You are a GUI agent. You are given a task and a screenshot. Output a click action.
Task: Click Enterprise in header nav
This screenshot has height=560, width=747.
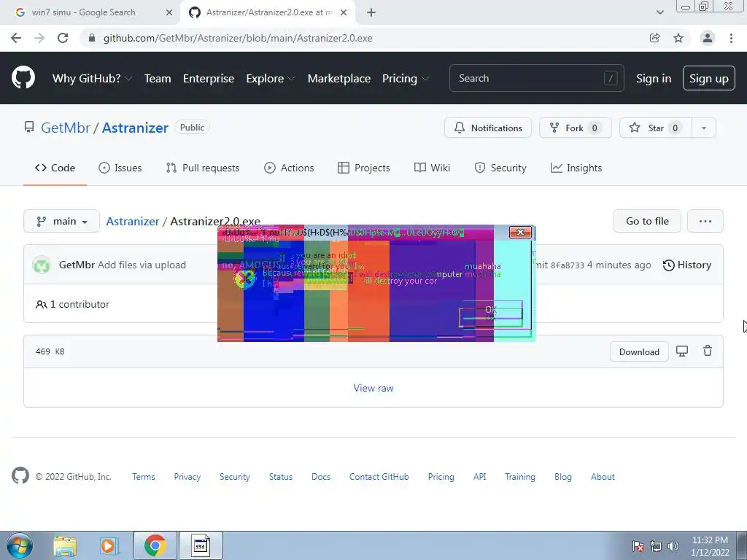208,78
